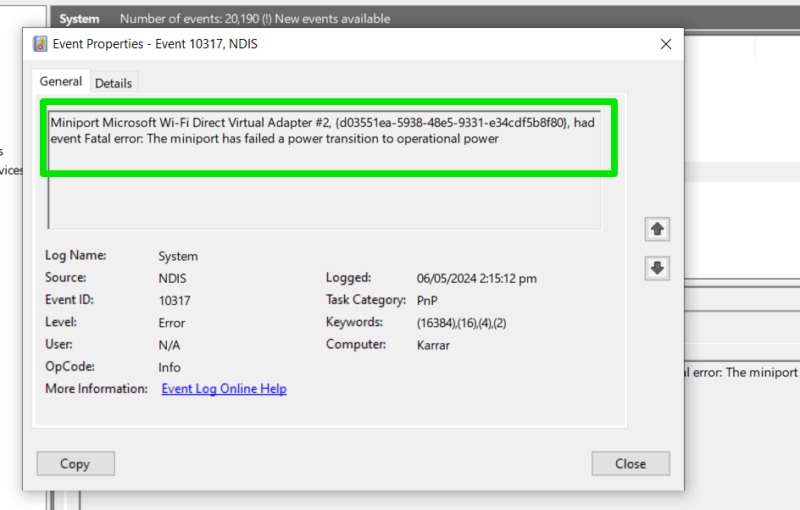Select the Task Category value PnP
Screen dimensions: 800x510
pyautogui.click(x=427, y=300)
